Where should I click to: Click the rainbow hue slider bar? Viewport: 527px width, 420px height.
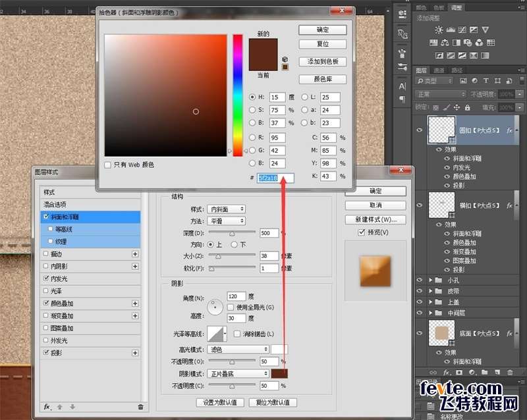coord(238,95)
